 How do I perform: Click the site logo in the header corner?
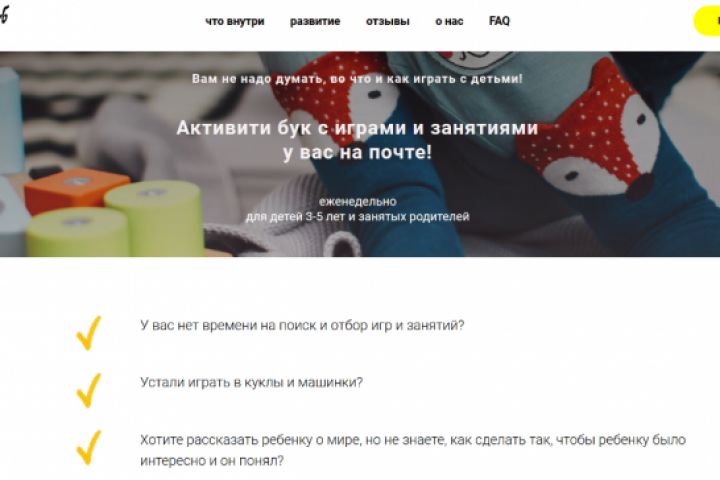[x=4, y=15]
